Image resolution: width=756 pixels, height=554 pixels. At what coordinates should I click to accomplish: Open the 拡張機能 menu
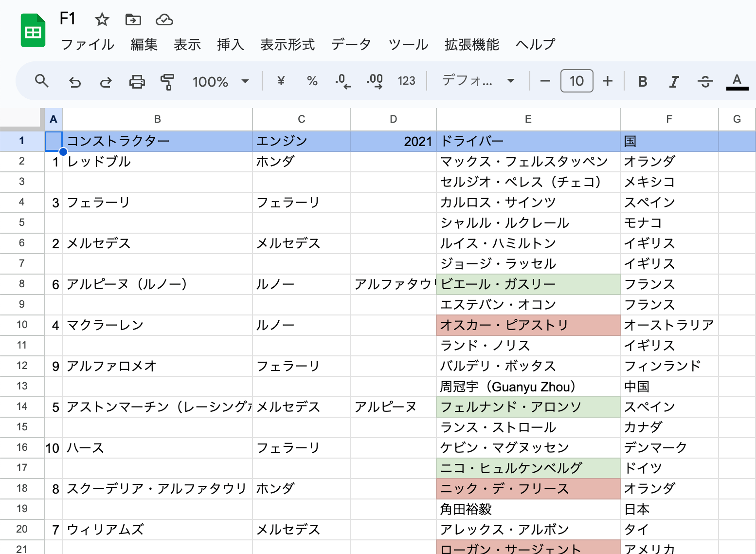[x=472, y=44]
